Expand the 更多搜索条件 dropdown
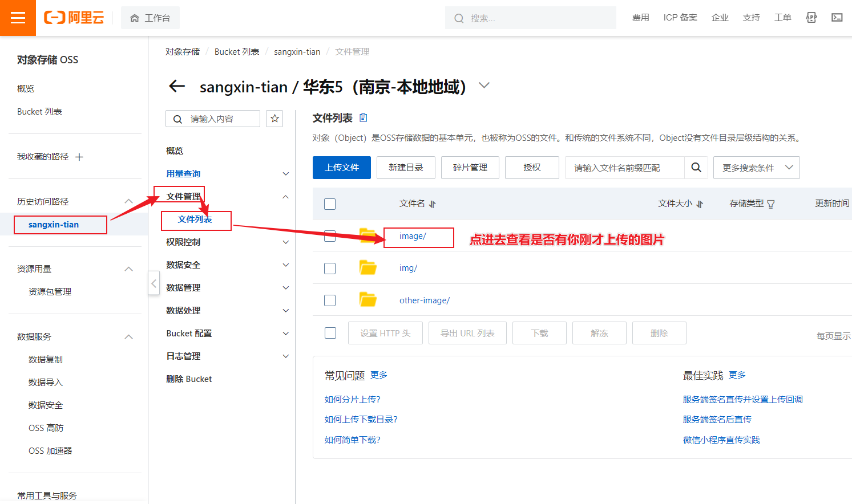 tap(757, 167)
